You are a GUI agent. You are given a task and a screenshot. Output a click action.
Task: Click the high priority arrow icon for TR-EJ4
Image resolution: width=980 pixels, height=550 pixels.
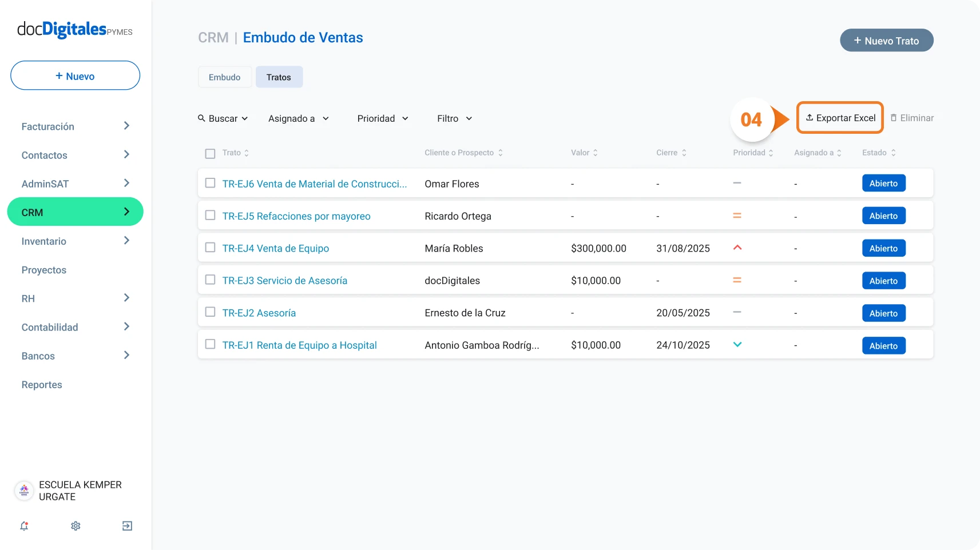click(737, 248)
